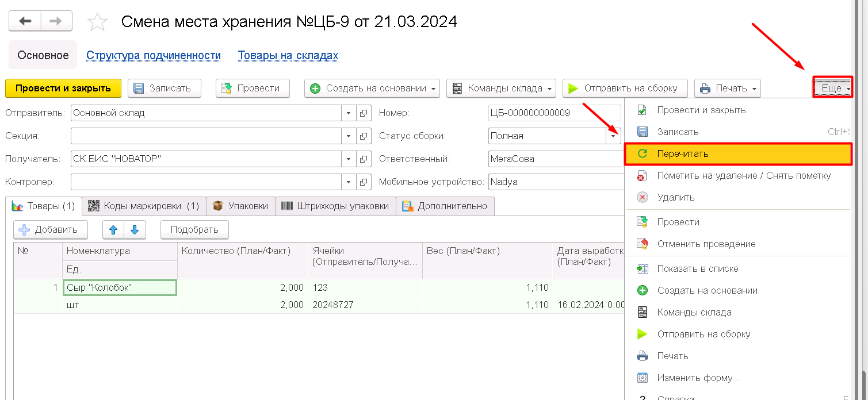Click the floppy disk icon beside Записать in menu
868x400 pixels.
[643, 132]
